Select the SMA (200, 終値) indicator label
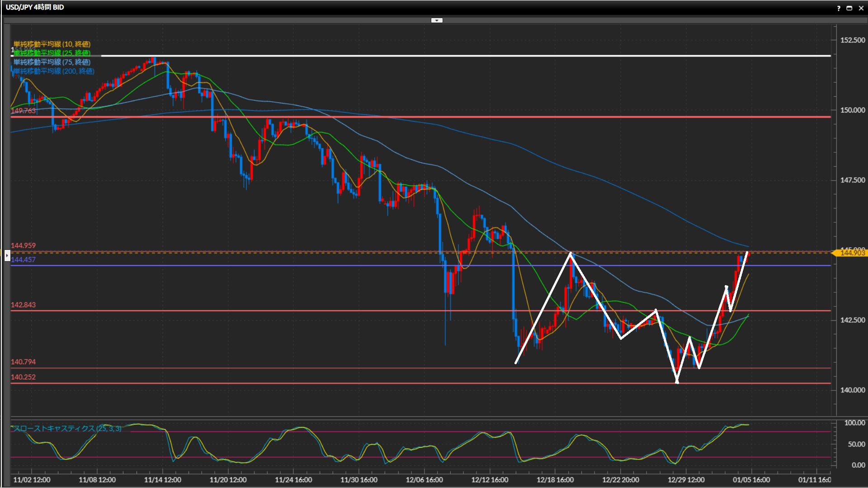 pos(54,71)
